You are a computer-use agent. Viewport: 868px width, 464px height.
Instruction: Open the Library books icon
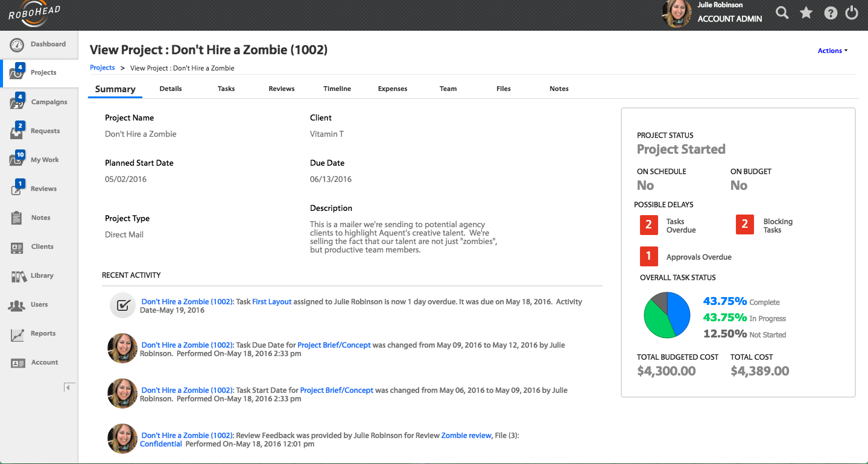pos(19,276)
